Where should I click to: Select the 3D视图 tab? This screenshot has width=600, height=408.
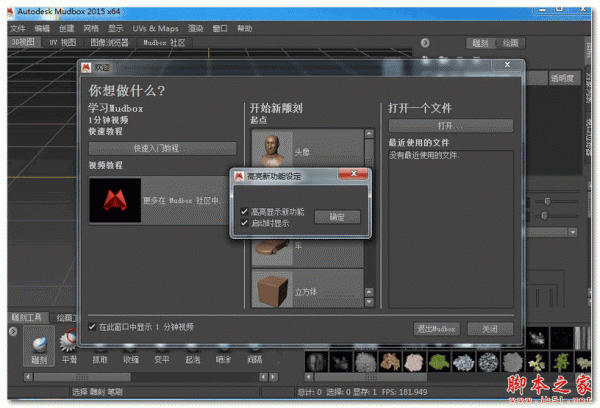pos(23,42)
